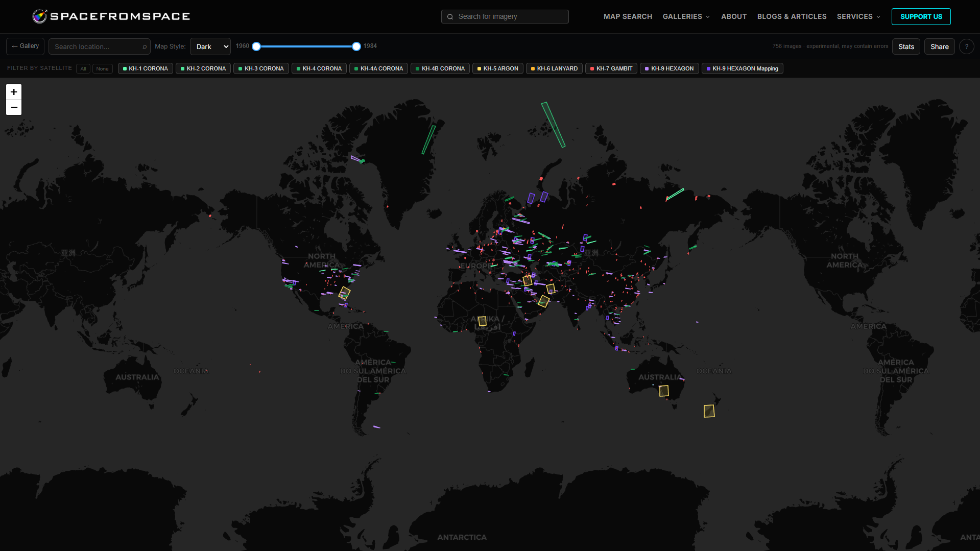The image size is (980, 551).
Task: Select the yellow KH-5 ARGON footprint over Australia
Action: pyautogui.click(x=664, y=390)
